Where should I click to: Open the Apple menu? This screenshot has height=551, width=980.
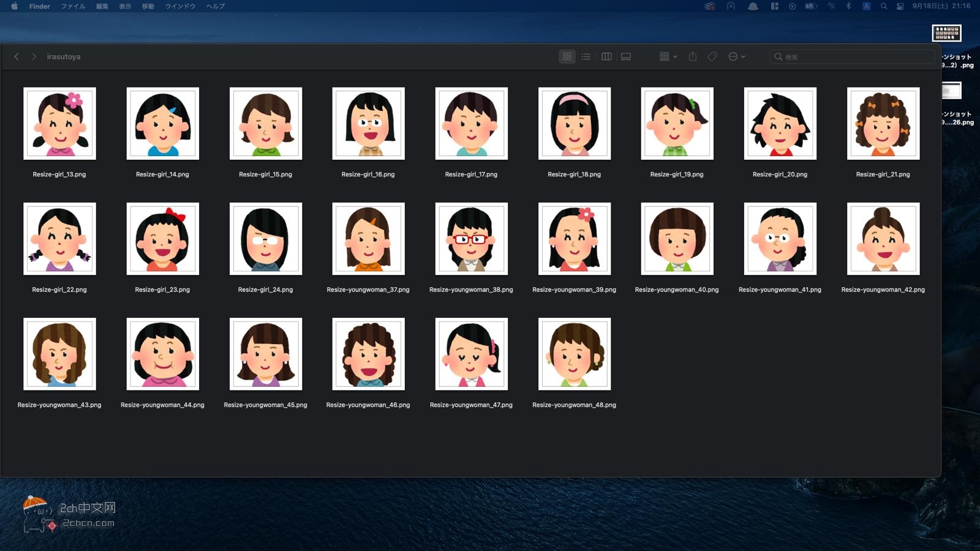(14, 6)
